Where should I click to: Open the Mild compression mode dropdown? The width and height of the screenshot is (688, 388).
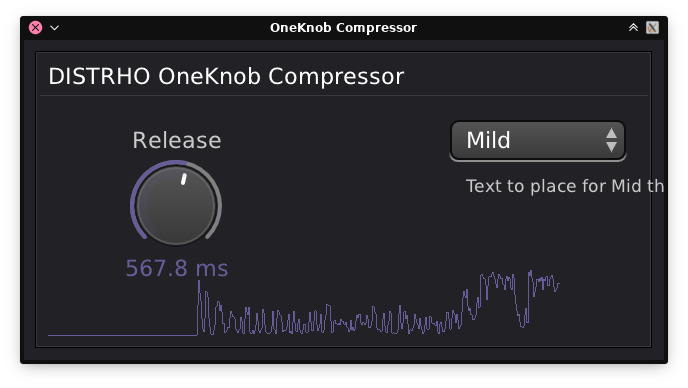(538, 140)
